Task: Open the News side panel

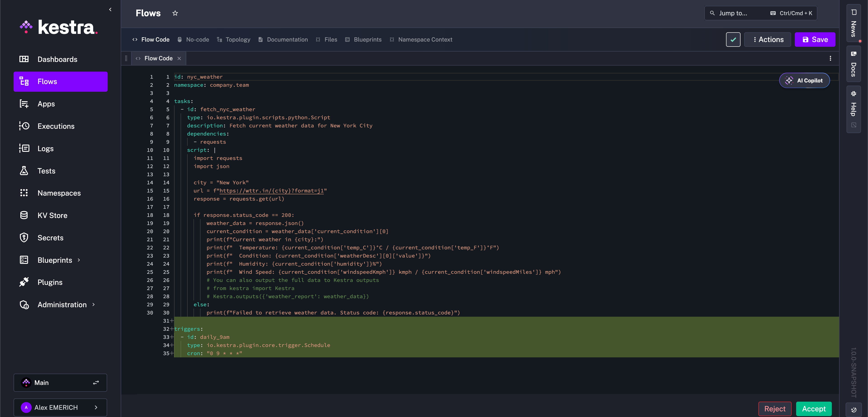Action: point(853,23)
